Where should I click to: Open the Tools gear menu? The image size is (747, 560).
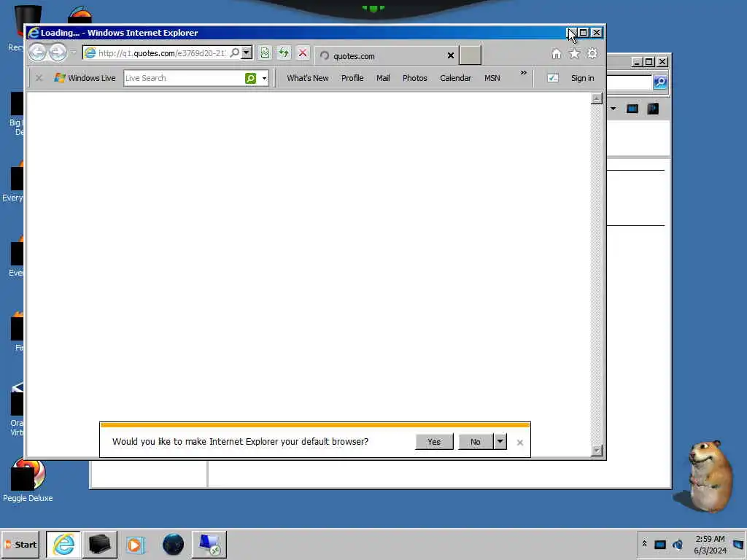[592, 54]
